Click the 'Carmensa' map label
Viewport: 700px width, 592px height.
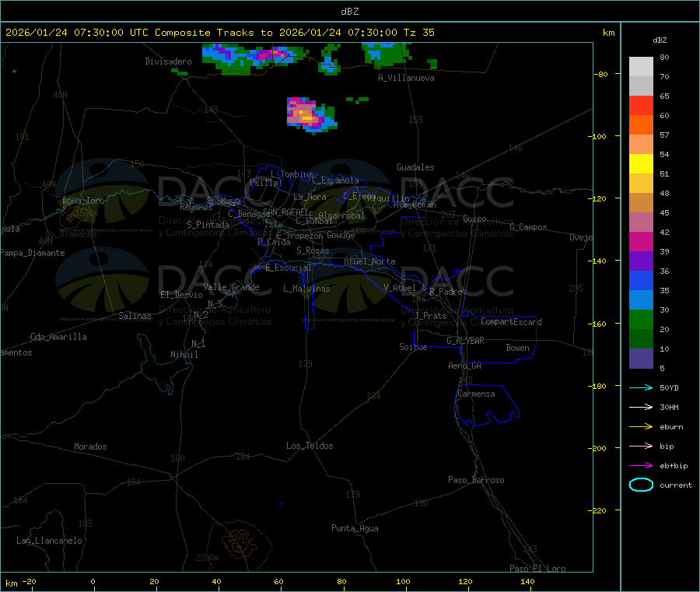point(476,394)
